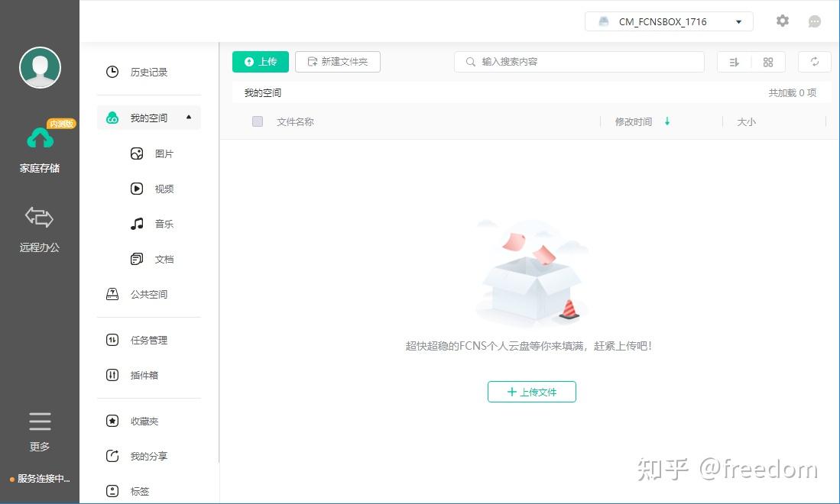
Task: Click the 历史记录 clock icon
Action: point(112,72)
